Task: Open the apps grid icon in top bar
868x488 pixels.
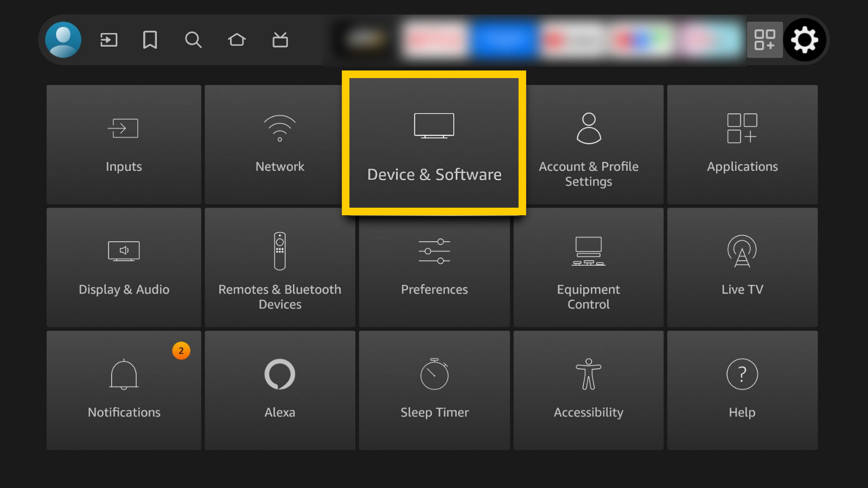Action: pos(765,40)
